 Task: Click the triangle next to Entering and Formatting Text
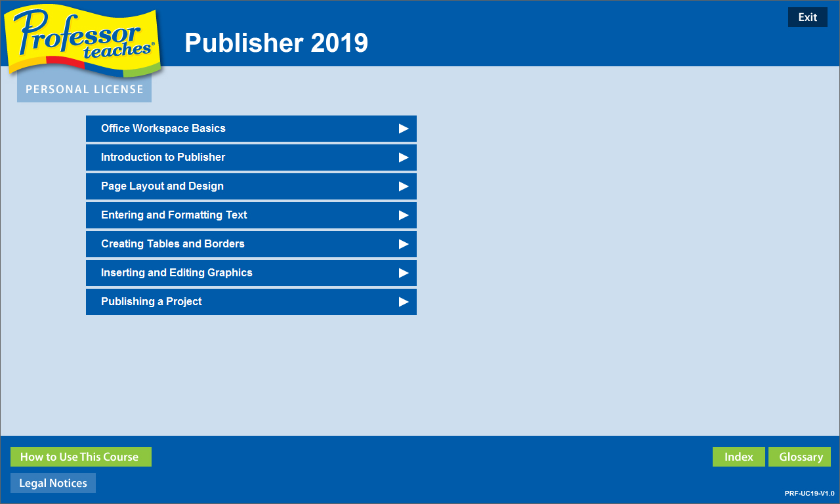[404, 215]
